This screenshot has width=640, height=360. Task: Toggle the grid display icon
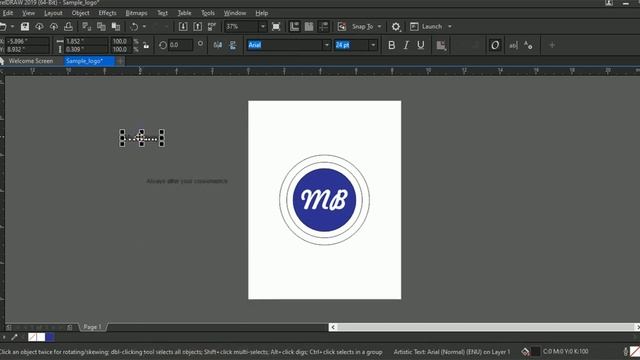(x=309, y=27)
